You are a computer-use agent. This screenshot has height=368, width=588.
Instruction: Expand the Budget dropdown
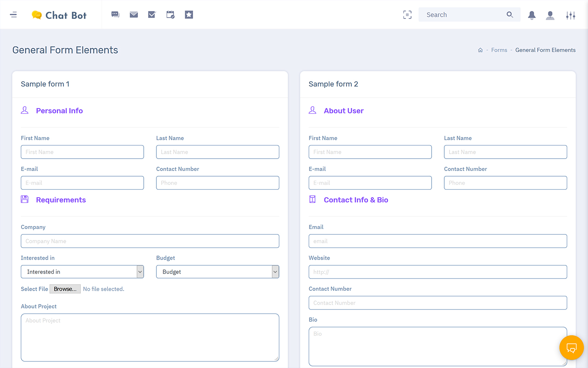217,272
